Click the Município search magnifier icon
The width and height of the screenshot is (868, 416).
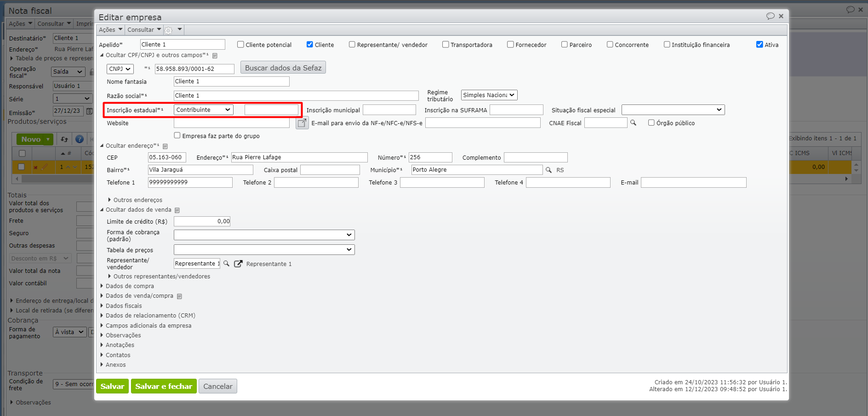click(548, 170)
